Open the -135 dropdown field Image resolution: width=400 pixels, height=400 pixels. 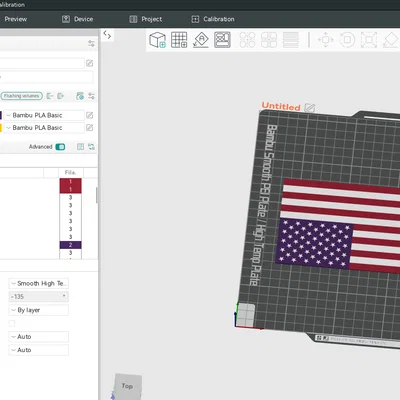(39, 296)
